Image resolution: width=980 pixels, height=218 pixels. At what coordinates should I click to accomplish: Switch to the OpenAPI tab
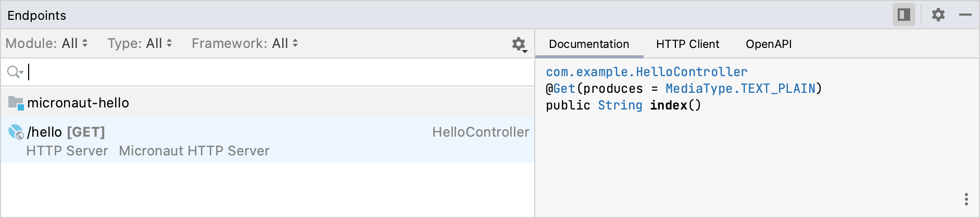pyautogui.click(x=769, y=44)
